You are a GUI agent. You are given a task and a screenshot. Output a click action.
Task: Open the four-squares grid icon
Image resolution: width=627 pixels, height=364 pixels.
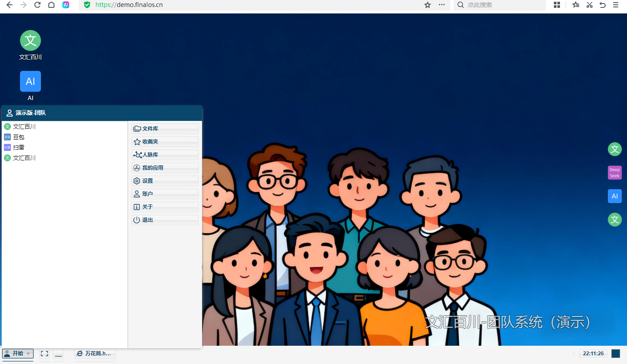pyautogui.click(x=557, y=5)
